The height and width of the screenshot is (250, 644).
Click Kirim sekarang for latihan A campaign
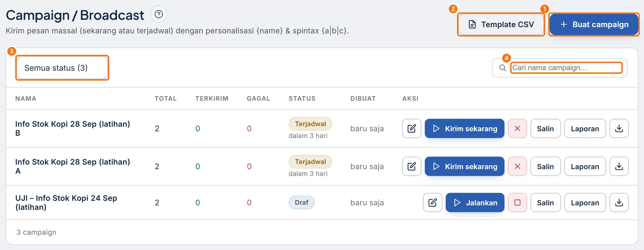465,166
